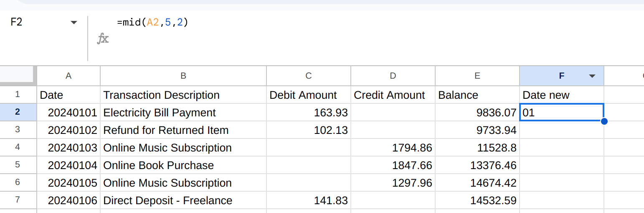Select balance 9836.07 cell
644x213 pixels.
(x=477, y=113)
